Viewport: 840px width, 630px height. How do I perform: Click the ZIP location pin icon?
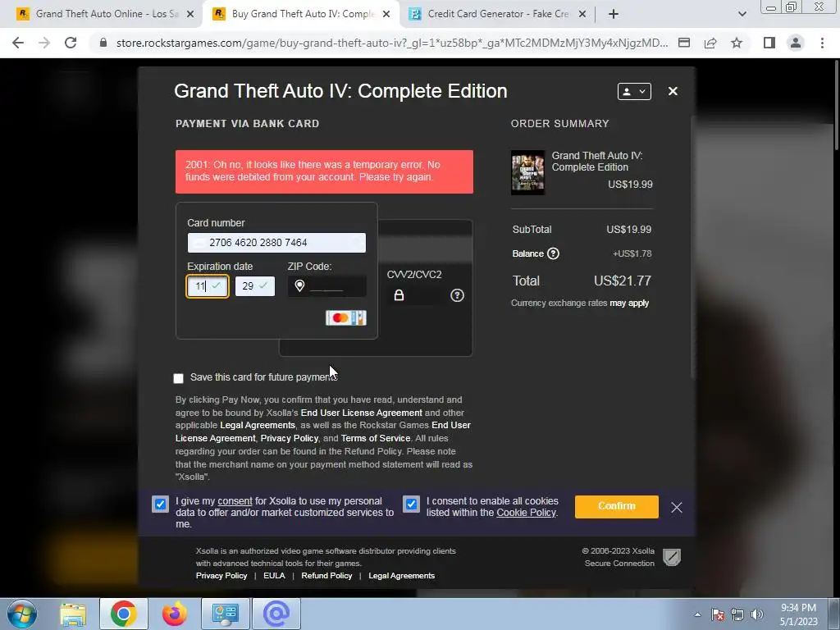tap(299, 286)
